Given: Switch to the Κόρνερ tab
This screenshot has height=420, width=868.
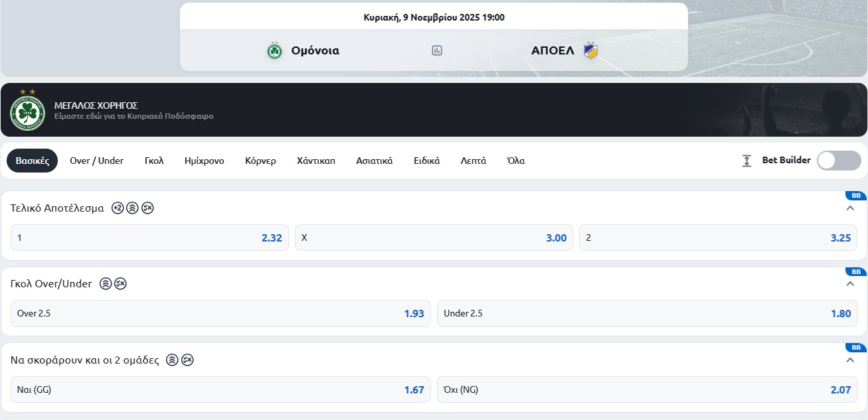Looking at the screenshot, I should tap(260, 161).
